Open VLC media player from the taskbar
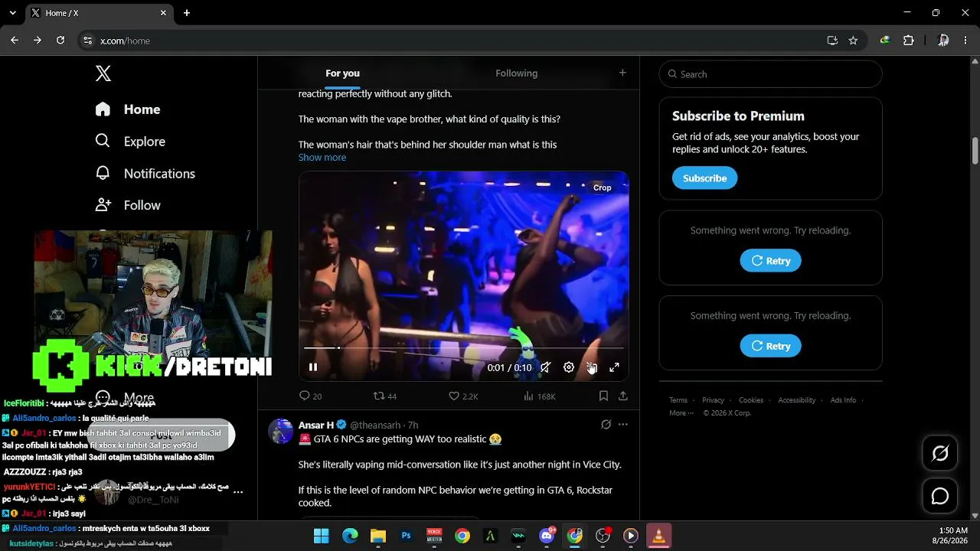Image resolution: width=980 pixels, height=551 pixels. tap(658, 536)
